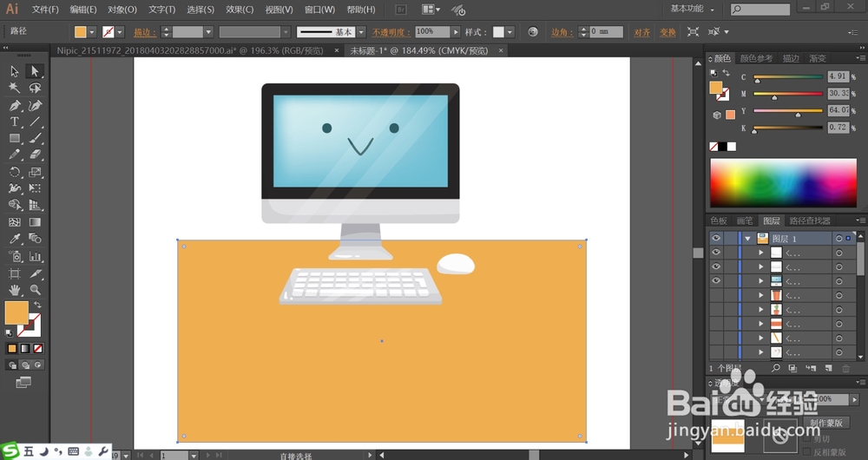Image resolution: width=868 pixels, height=460 pixels.
Task: Click the 制作蒙版 button
Action: point(826,423)
